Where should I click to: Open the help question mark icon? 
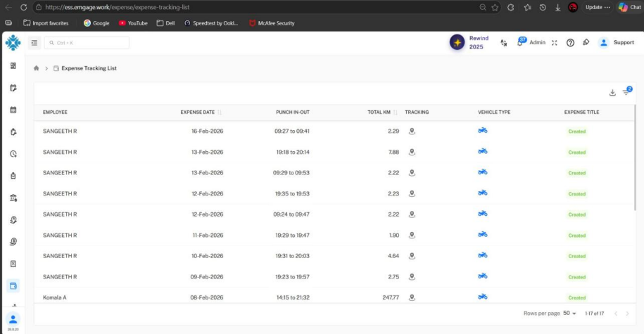(x=570, y=43)
